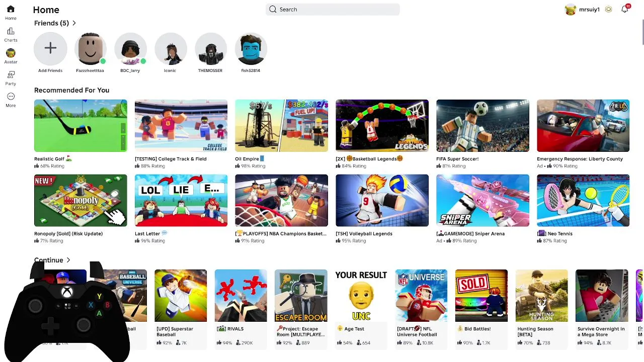Open Age Test game thumbnail
The width and height of the screenshot is (644, 362).
(361, 296)
